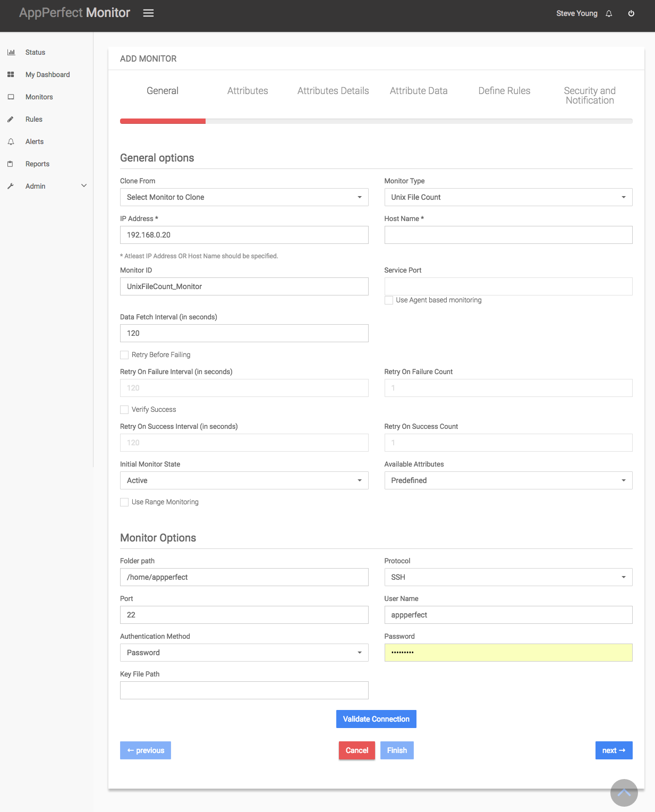Open Authentication Method dropdown

244,653
